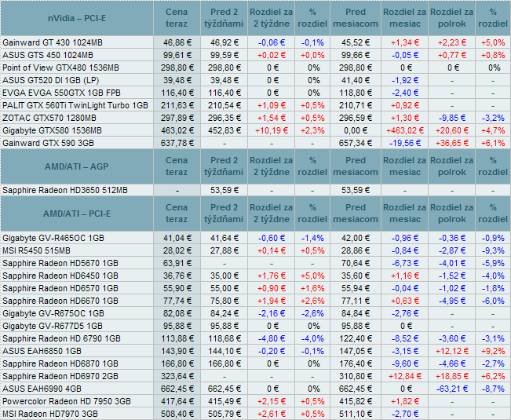This screenshot has width=511, height=420.
Task: Select Gigabyte GV-R677D5 1GB name
Action: pyautogui.click(x=53, y=326)
